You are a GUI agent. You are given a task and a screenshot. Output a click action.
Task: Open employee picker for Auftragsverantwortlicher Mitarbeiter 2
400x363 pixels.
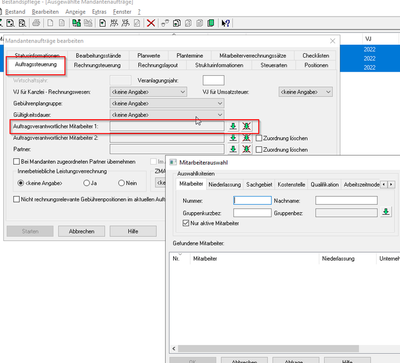233,138
